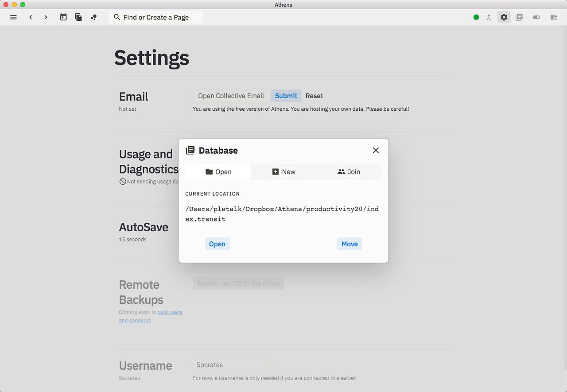Click the Move button
This screenshot has width=567, height=392.
tap(350, 244)
